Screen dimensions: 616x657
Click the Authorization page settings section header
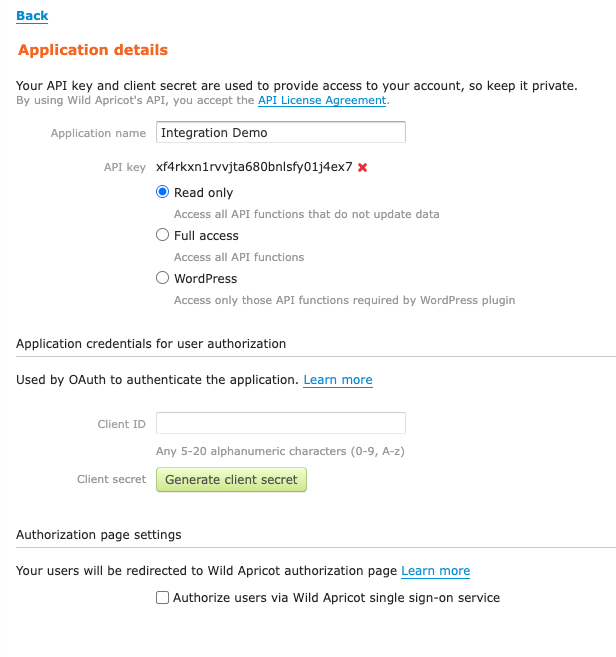(99, 535)
